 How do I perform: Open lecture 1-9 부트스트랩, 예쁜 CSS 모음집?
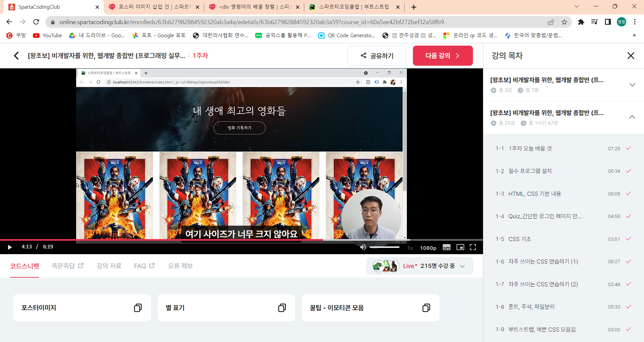tap(563, 329)
